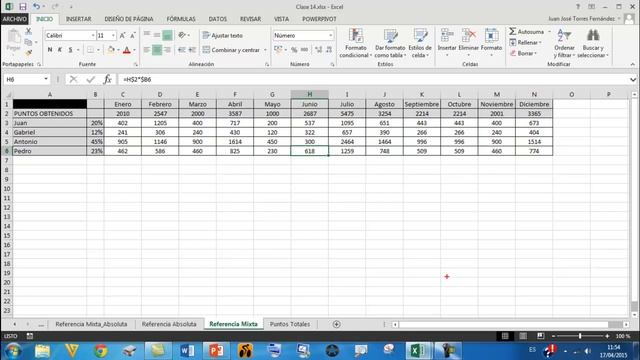Screen dimensions: 640x360
Task: Click the zoom slider handle
Action: 580,336
